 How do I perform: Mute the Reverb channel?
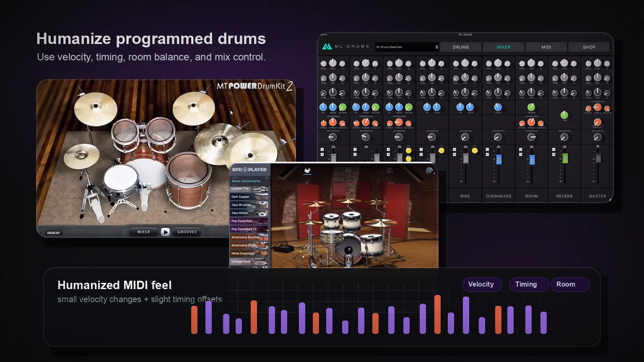[554, 155]
